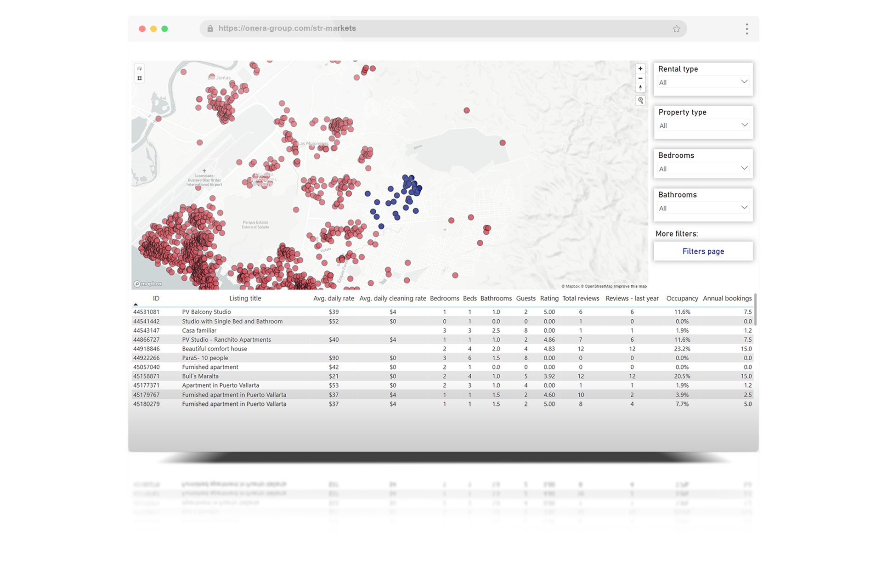This screenshot has width=882, height=588.
Task: Zoom in on the map
Action: [x=640, y=69]
